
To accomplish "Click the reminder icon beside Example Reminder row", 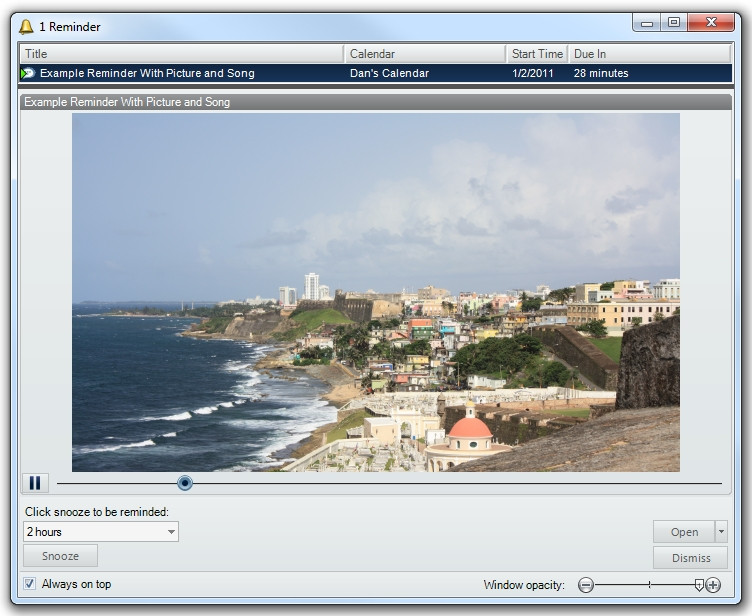I will [28, 73].
